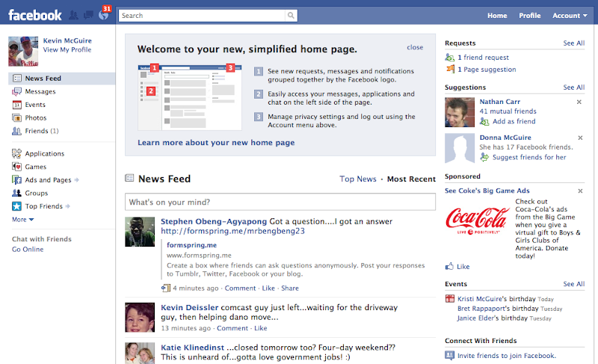Viewport: 598px width, 364px height.
Task: See All suggestions
Action: coord(573,87)
